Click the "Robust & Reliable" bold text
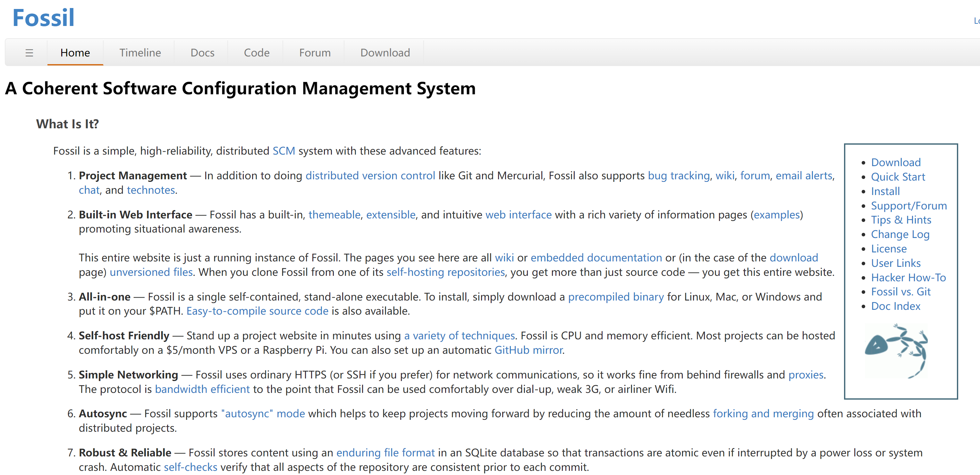 tap(125, 453)
